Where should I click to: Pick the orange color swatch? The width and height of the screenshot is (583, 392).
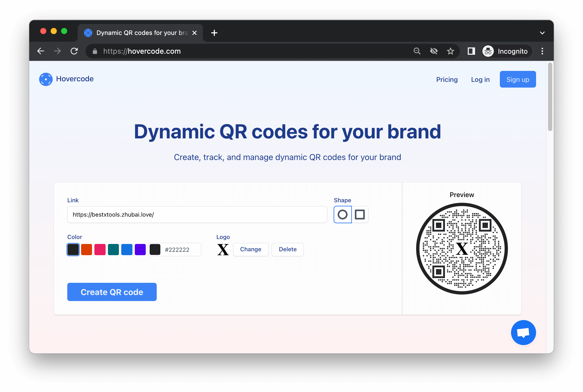[87, 250]
